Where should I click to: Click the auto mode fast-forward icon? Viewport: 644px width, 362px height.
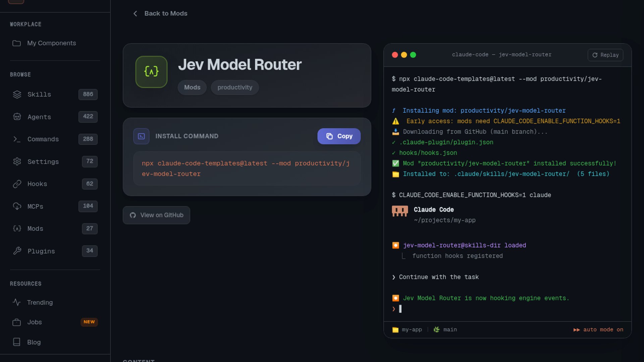577,330
